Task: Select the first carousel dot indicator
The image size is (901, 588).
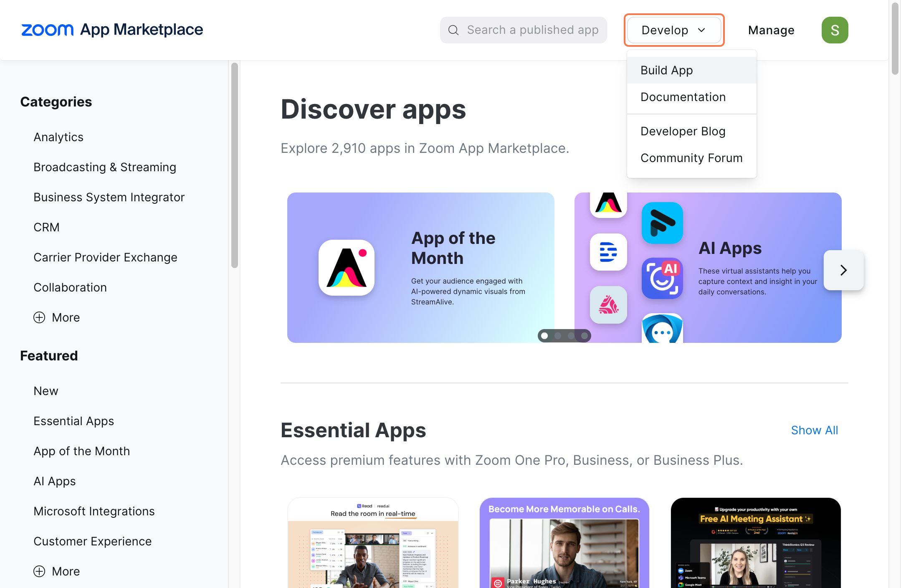Action: 544,336
